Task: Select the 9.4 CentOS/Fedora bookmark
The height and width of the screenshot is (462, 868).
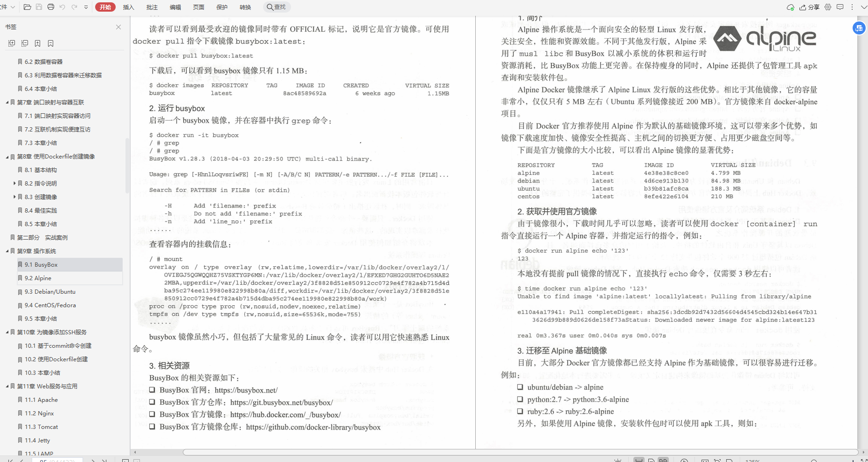Action: point(50,305)
